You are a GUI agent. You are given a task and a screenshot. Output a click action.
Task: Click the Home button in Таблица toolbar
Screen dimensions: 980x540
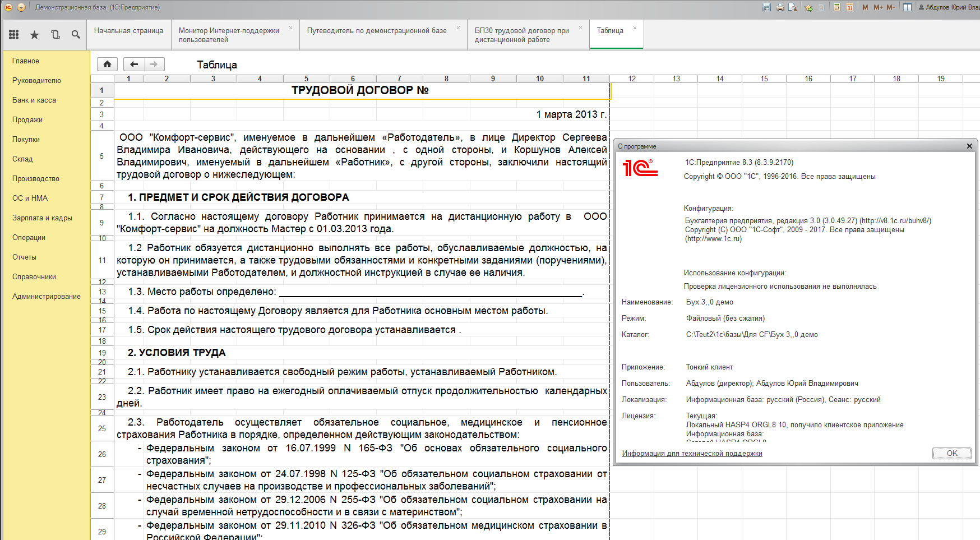coord(107,64)
